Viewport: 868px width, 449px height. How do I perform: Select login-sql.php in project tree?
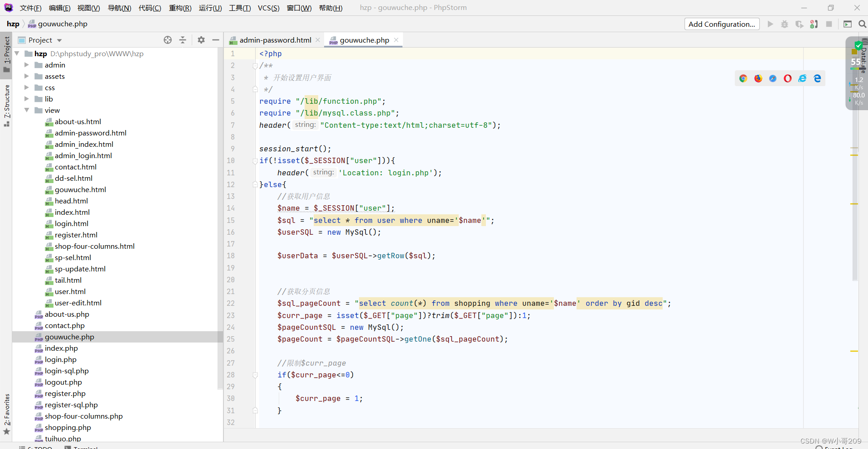(67, 371)
